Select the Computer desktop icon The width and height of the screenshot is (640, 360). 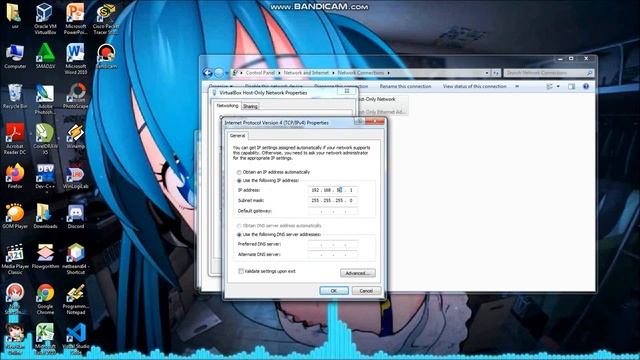(15, 56)
